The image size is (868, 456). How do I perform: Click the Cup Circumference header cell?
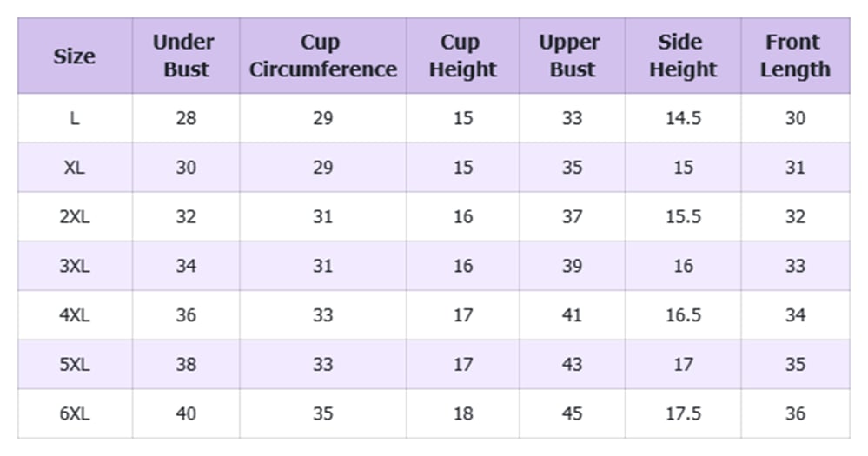[323, 56]
